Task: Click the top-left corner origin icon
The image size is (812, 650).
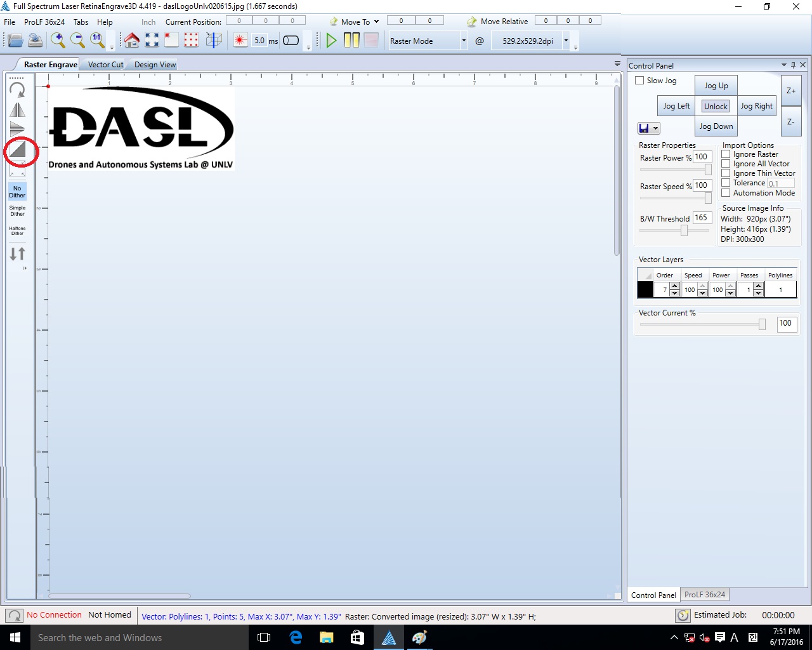Action: [171, 41]
